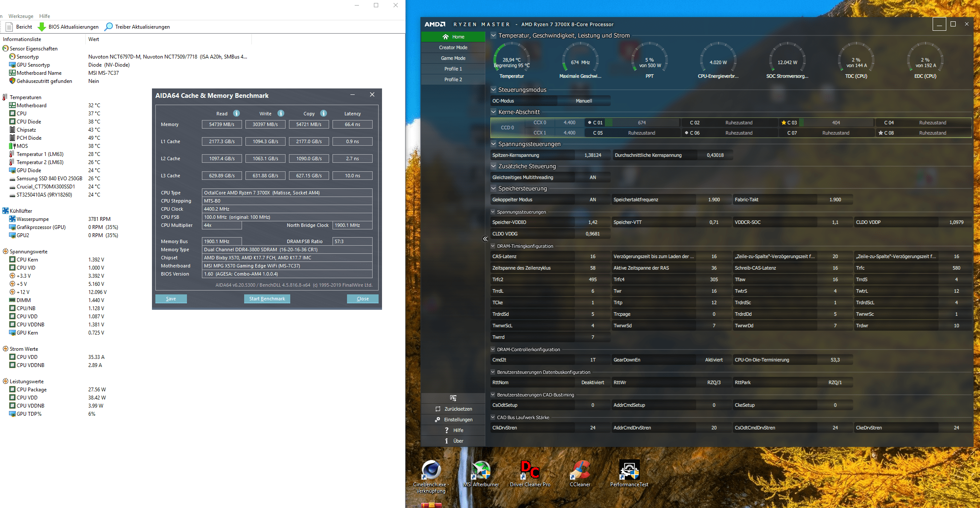This screenshot has height=508, width=980.
Task: Click the import/export icon above Zurücksetzen
Action: click(453, 398)
